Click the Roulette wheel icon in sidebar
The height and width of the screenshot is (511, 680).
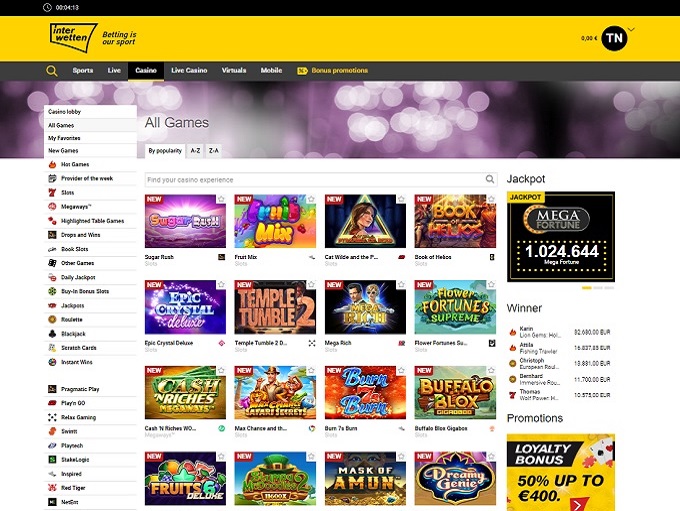(52, 319)
